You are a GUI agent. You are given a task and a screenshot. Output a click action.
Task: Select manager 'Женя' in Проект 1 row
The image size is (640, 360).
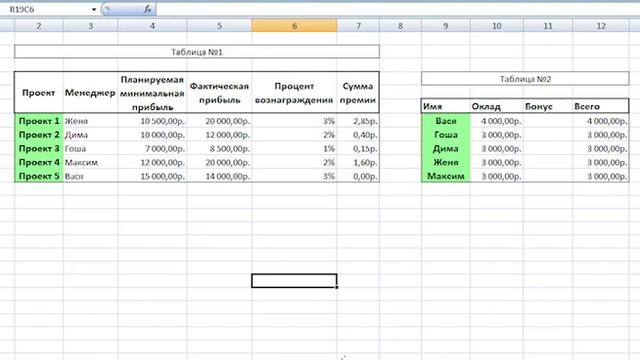[x=91, y=121]
